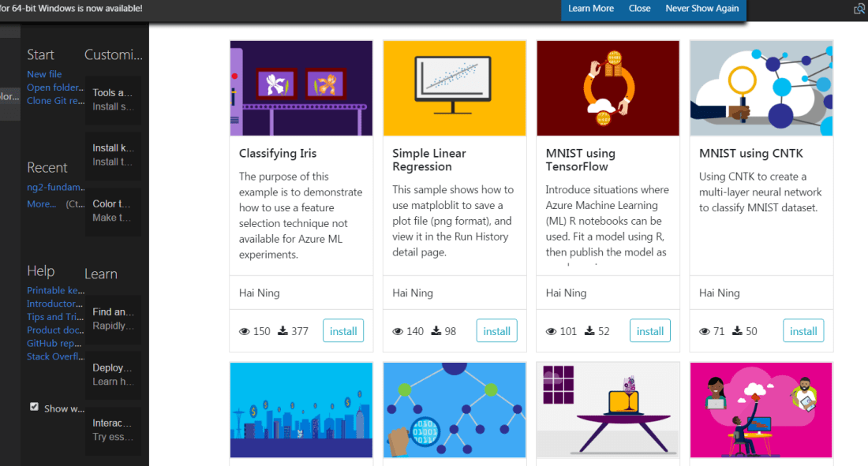Toggle the Show welcome page checkbox
The width and height of the screenshot is (868, 466).
pyautogui.click(x=34, y=407)
